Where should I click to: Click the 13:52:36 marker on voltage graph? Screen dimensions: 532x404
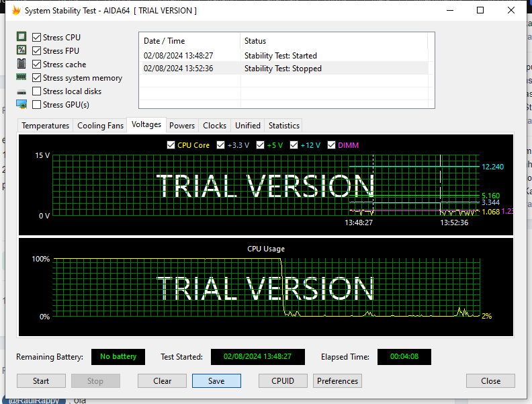point(454,223)
